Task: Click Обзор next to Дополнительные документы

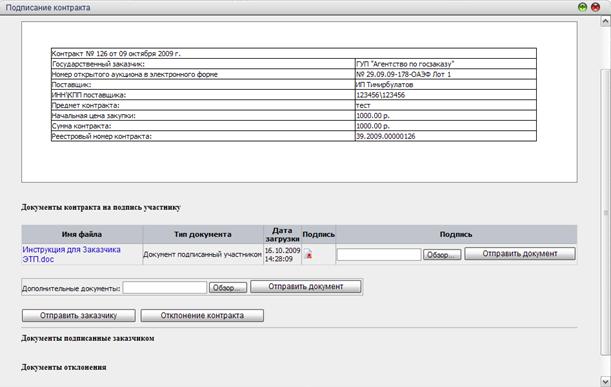Action: [x=228, y=288]
